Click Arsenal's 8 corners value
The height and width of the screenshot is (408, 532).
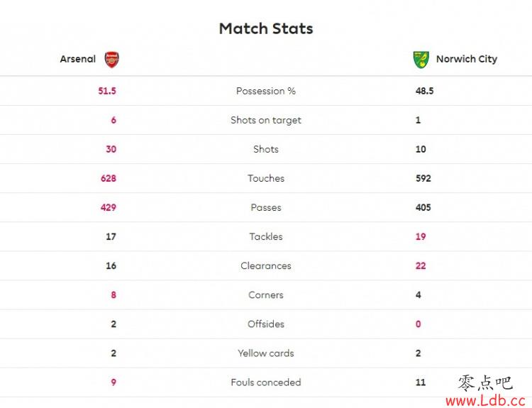(113, 295)
